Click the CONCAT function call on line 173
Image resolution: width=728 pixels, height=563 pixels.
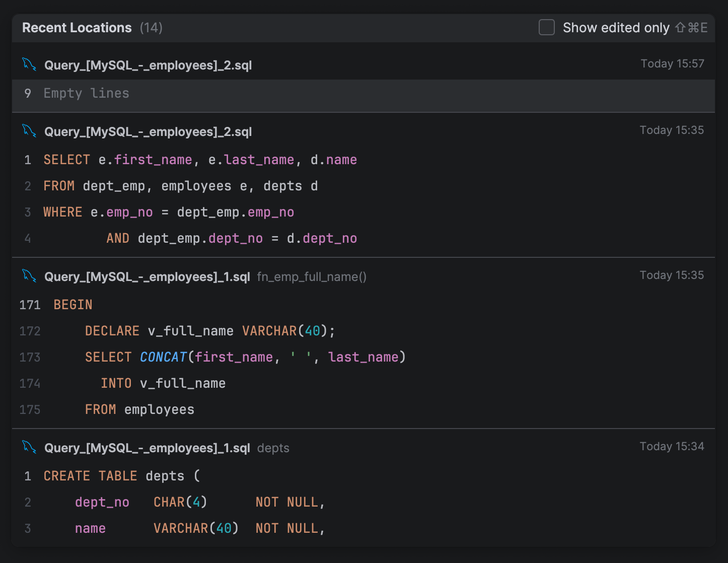click(163, 358)
